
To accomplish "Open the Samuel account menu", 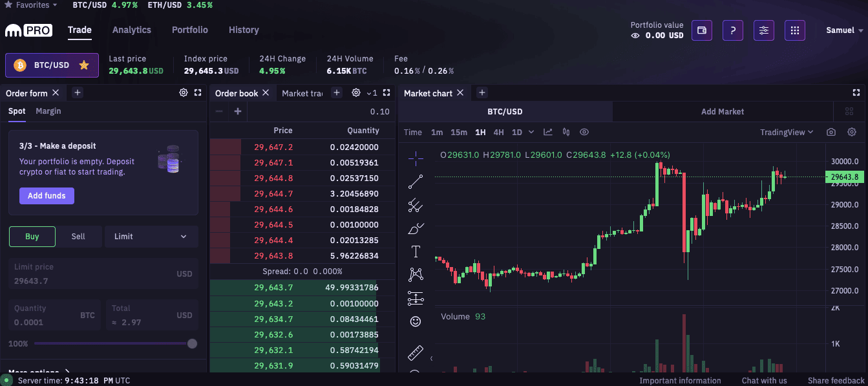I will pyautogui.click(x=845, y=30).
